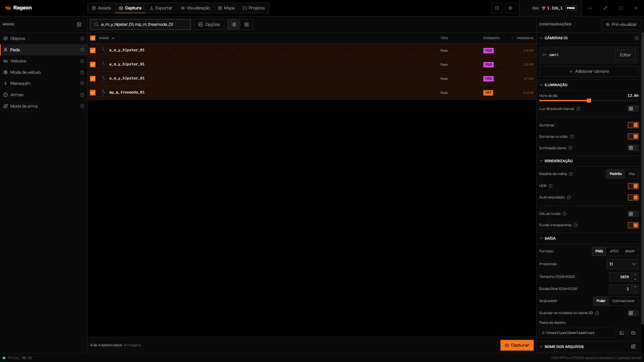Open the Assets tab
644x362 pixels.
pos(102,8)
